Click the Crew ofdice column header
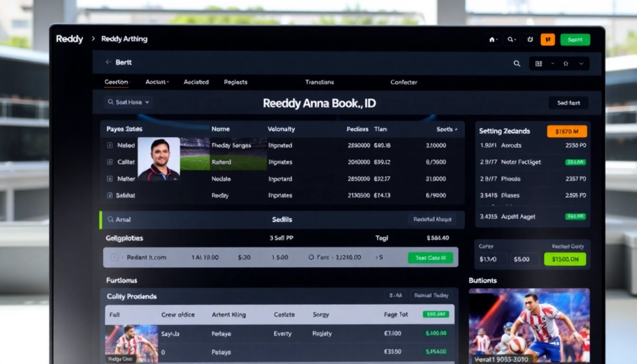The width and height of the screenshot is (637, 364). tap(178, 314)
